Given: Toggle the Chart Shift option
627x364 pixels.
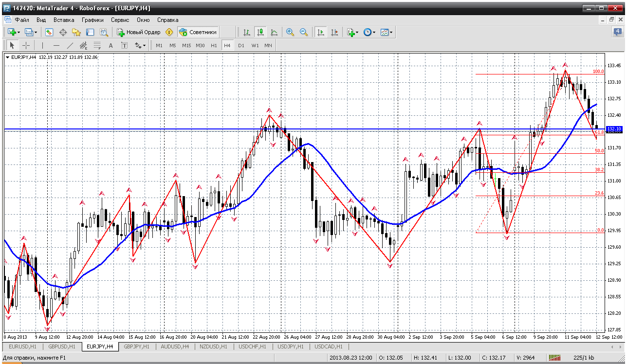Looking at the screenshot, I should click(334, 32).
